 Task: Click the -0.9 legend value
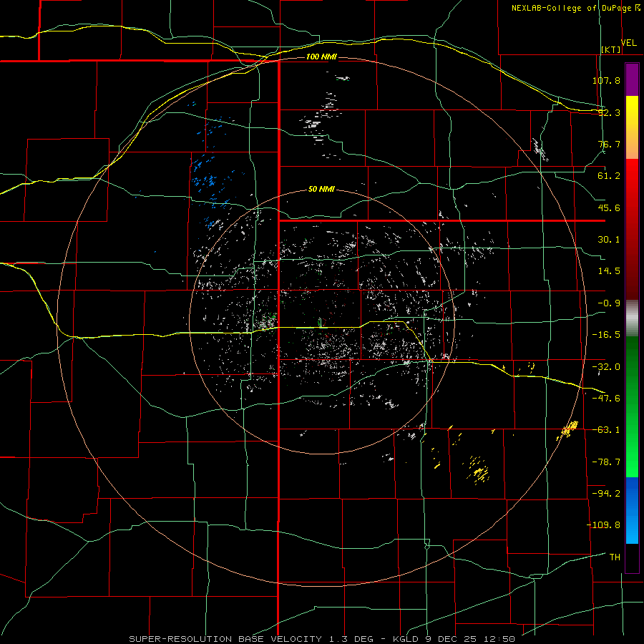tap(609, 303)
